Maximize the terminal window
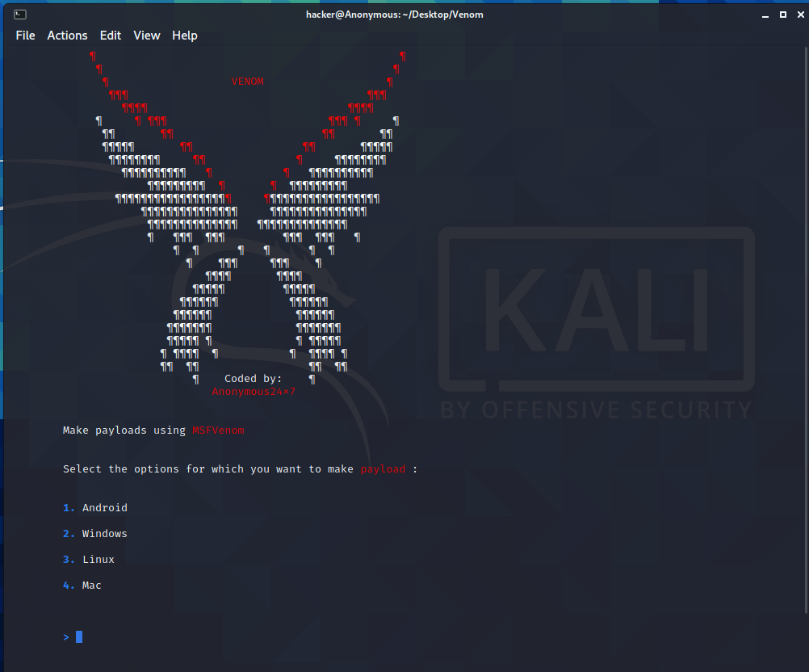This screenshot has width=809, height=672. coord(783,15)
